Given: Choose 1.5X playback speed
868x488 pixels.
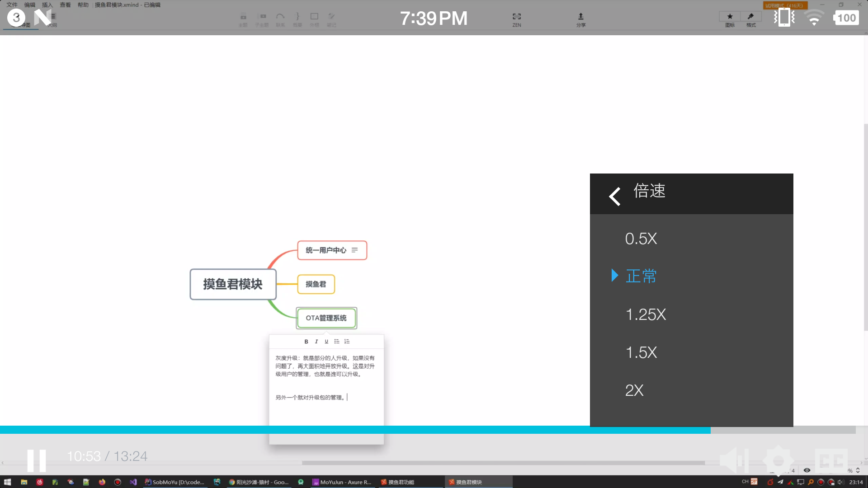Looking at the screenshot, I should (x=641, y=352).
